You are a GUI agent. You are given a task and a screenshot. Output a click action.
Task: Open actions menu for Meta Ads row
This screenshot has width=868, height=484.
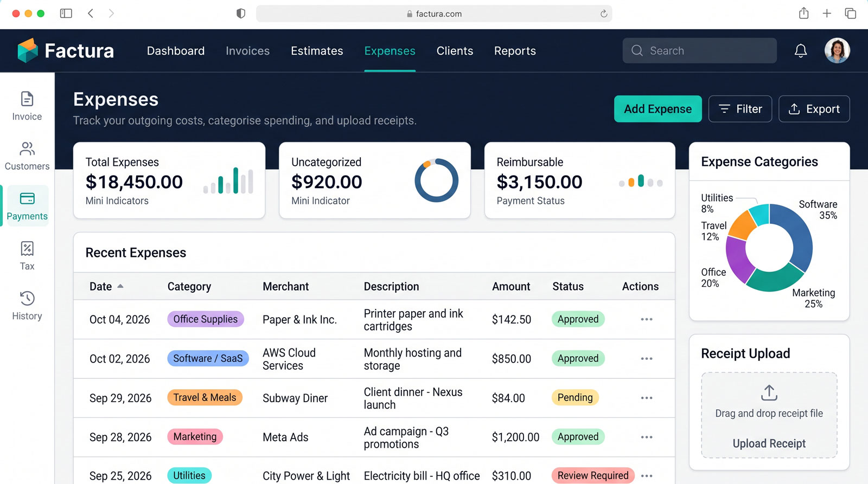click(x=647, y=437)
